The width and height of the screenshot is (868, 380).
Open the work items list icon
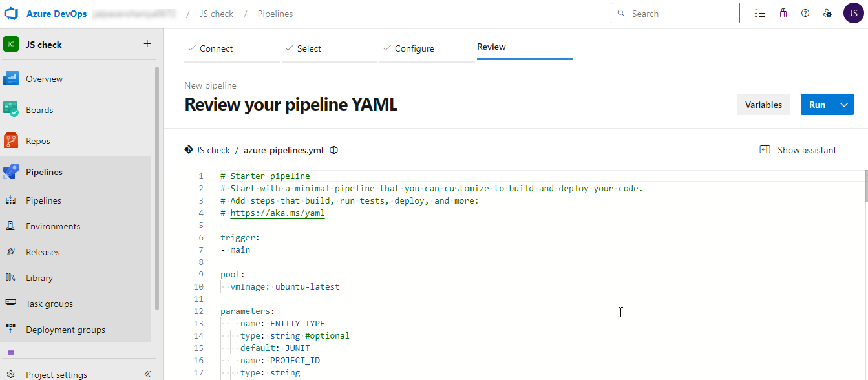coord(761,14)
